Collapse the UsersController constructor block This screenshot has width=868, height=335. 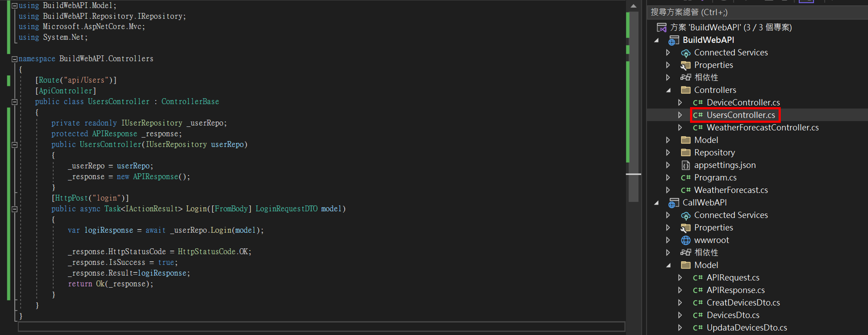coord(14,145)
